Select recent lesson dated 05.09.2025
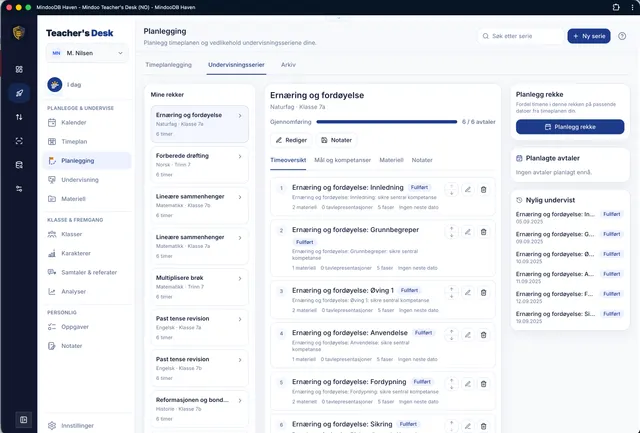Image resolution: width=640 pixels, height=433 pixels. [569, 217]
